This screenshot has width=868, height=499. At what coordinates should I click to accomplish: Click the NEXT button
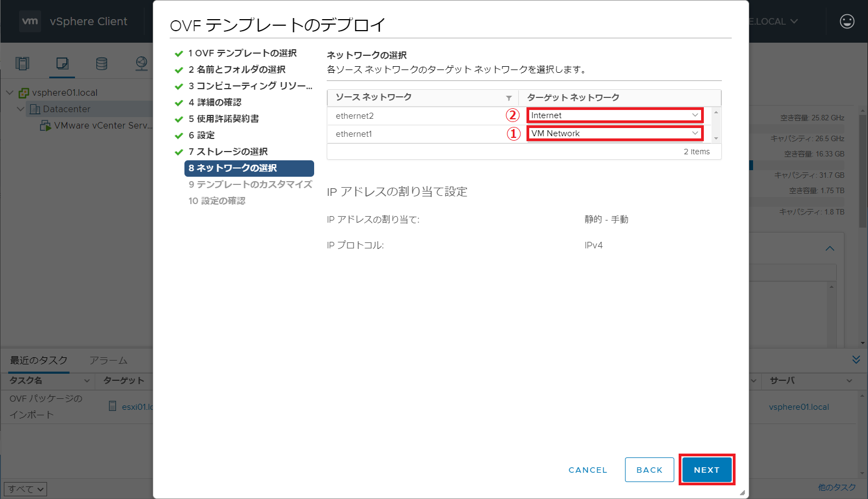coord(707,469)
